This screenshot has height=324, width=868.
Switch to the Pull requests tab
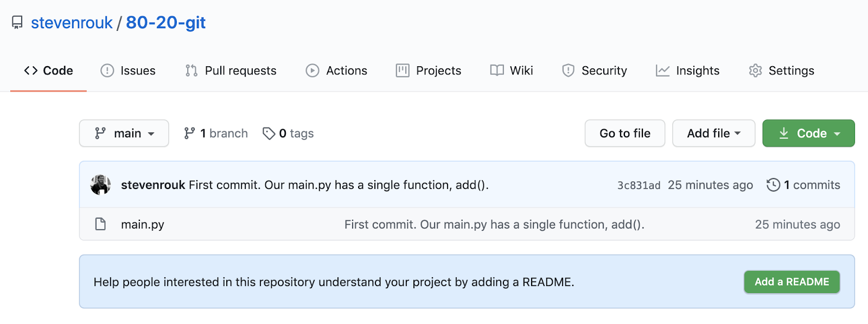pyautogui.click(x=231, y=71)
